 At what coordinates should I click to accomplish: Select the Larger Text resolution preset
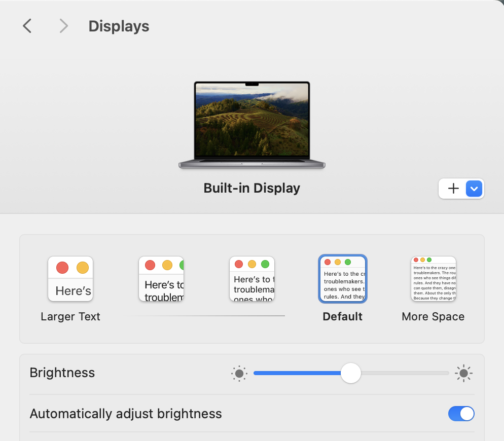click(x=70, y=279)
